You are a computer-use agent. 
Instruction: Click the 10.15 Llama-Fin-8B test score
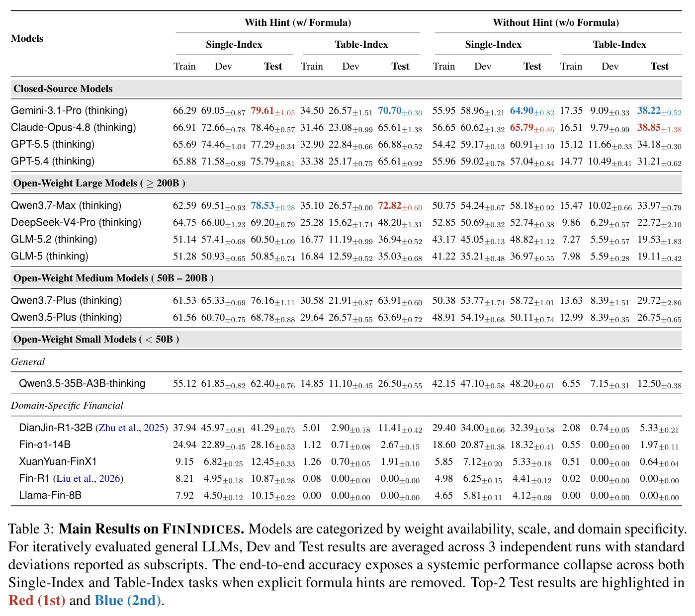pyautogui.click(x=273, y=496)
